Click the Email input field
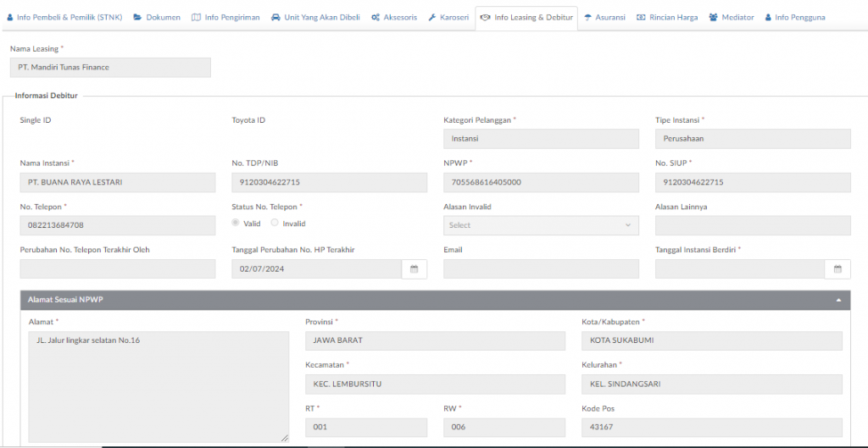This screenshot has height=448, width=868. click(x=541, y=268)
